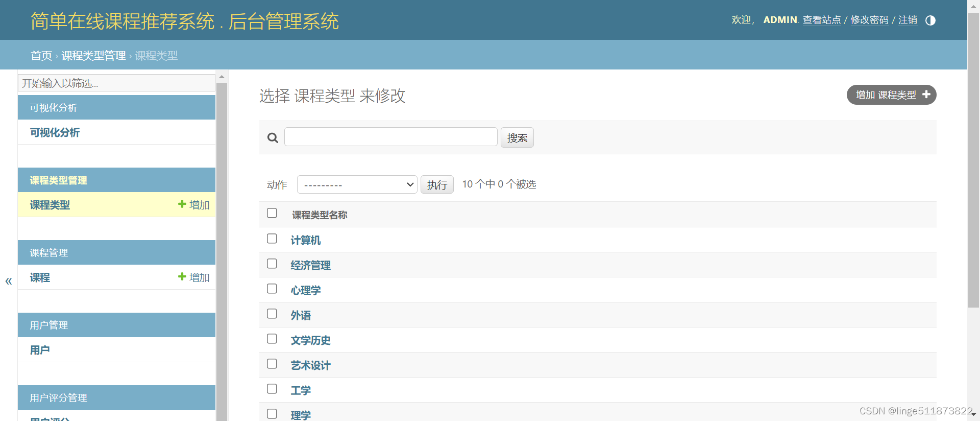Toggle the light/dark theme icon
This screenshot has width=980, height=421.
(x=930, y=20)
